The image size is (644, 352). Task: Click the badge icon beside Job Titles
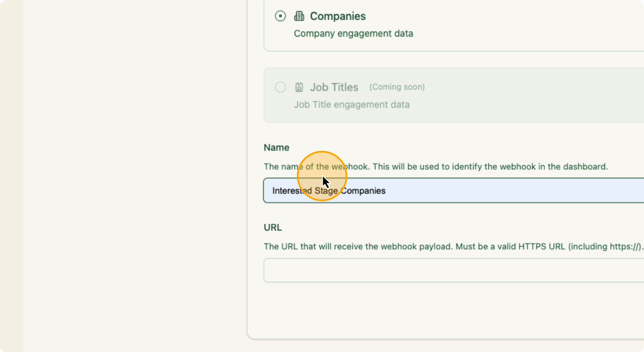[x=299, y=87]
